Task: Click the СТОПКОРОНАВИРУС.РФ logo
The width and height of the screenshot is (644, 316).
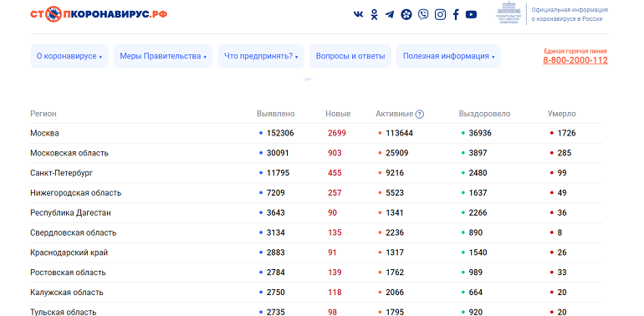Action: tap(99, 14)
